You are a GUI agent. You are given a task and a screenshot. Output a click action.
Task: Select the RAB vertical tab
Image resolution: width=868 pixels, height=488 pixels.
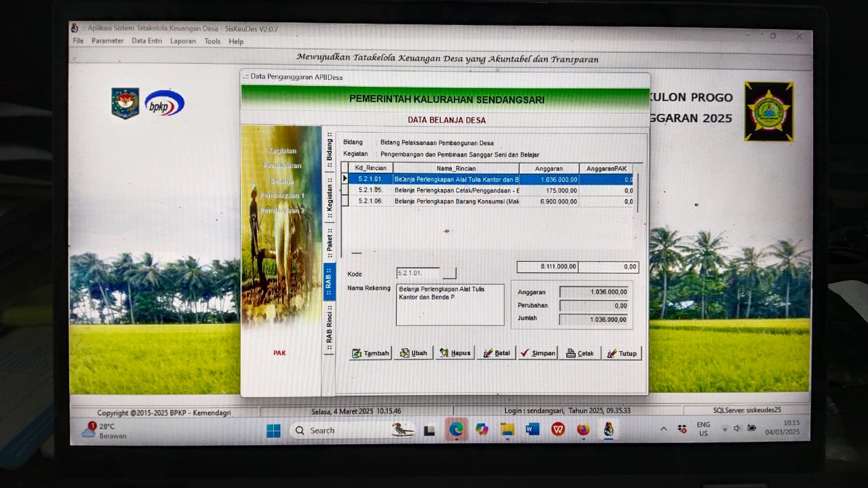click(329, 282)
